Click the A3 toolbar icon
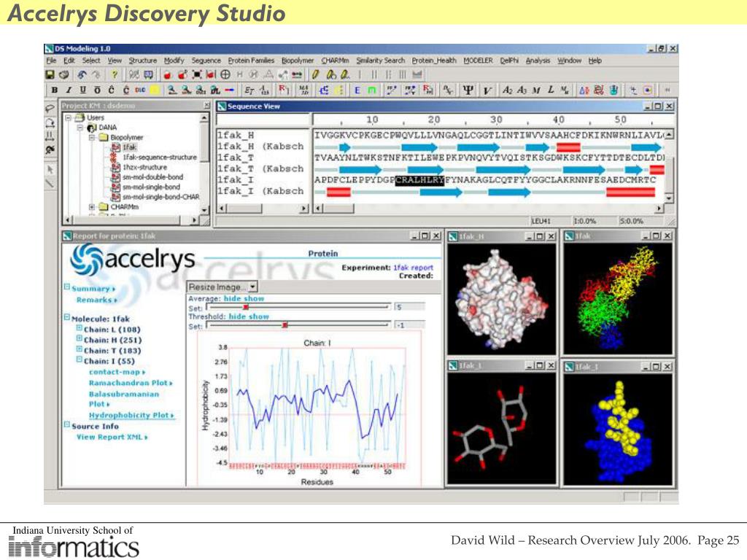 click(522, 90)
